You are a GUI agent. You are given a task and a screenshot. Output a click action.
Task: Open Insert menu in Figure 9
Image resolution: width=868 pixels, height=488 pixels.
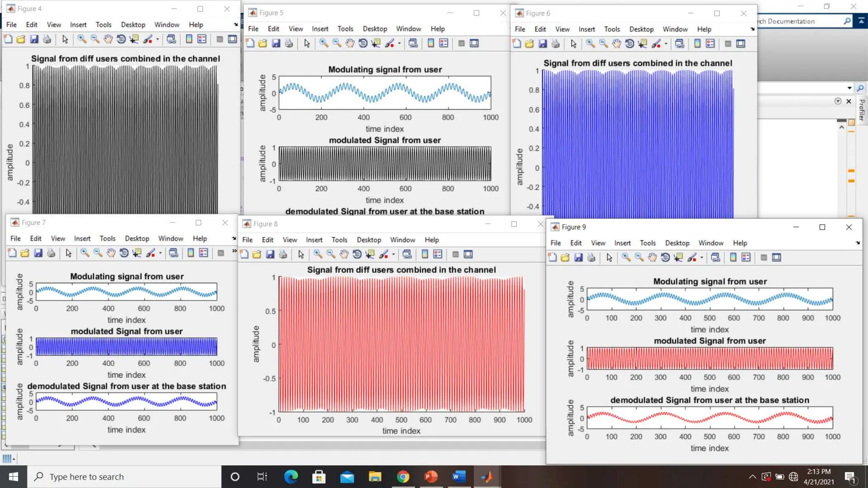[622, 243]
